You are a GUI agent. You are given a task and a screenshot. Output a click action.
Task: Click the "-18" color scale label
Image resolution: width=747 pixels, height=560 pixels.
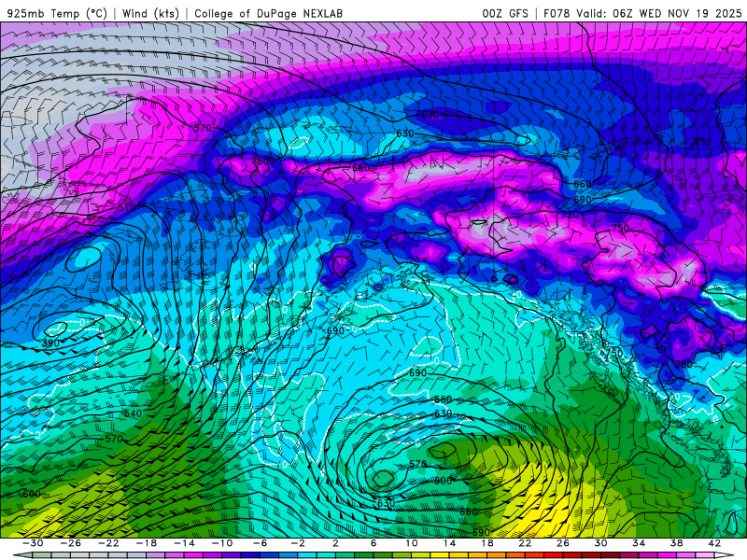(x=147, y=543)
